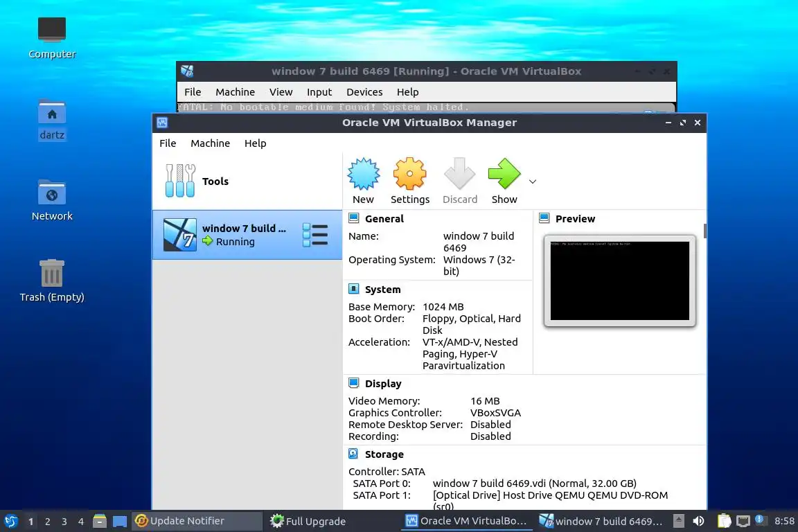Expand the dropdown arrow next to Show
The height and width of the screenshot is (532, 798).
click(x=532, y=181)
